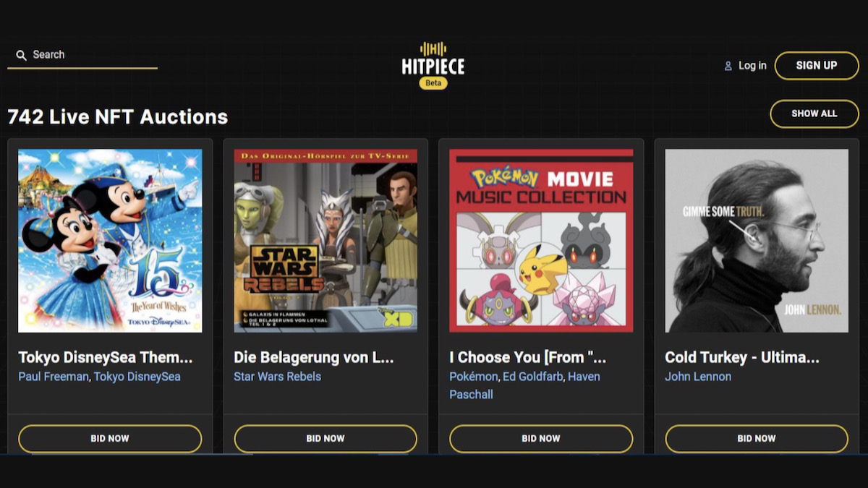Click the Beta badge under the logo
Viewport: 868px width, 488px height.
pos(433,83)
